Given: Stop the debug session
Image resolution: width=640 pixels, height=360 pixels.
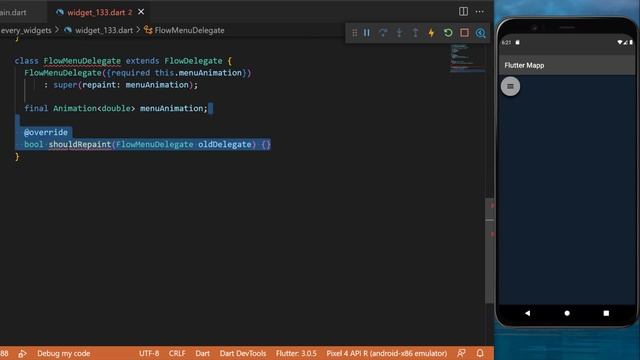Looking at the screenshot, I should pyautogui.click(x=464, y=33).
